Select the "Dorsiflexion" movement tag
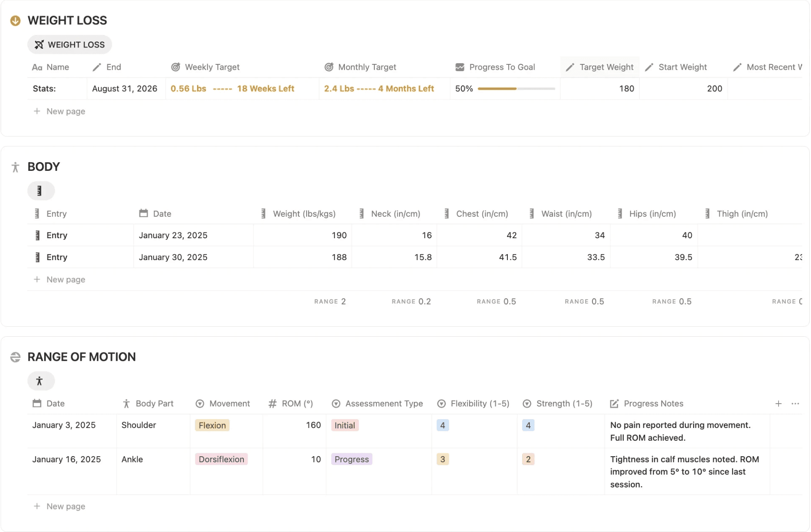811x532 pixels. 221,459
